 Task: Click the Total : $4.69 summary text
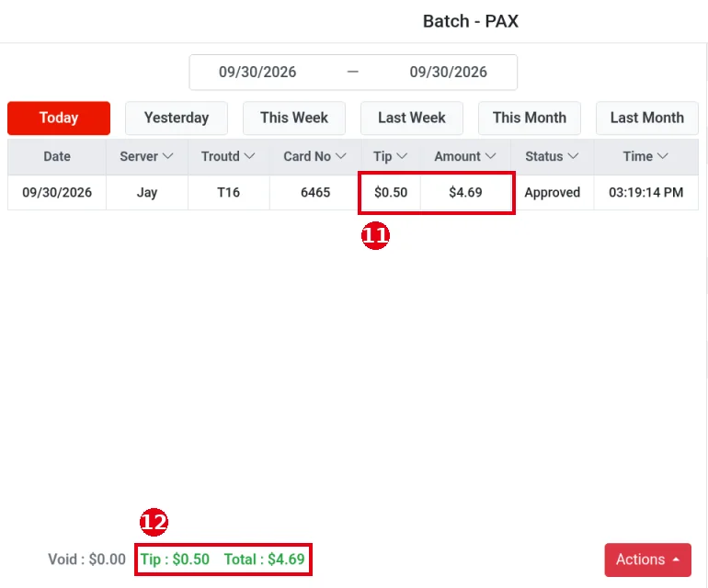[x=265, y=560]
